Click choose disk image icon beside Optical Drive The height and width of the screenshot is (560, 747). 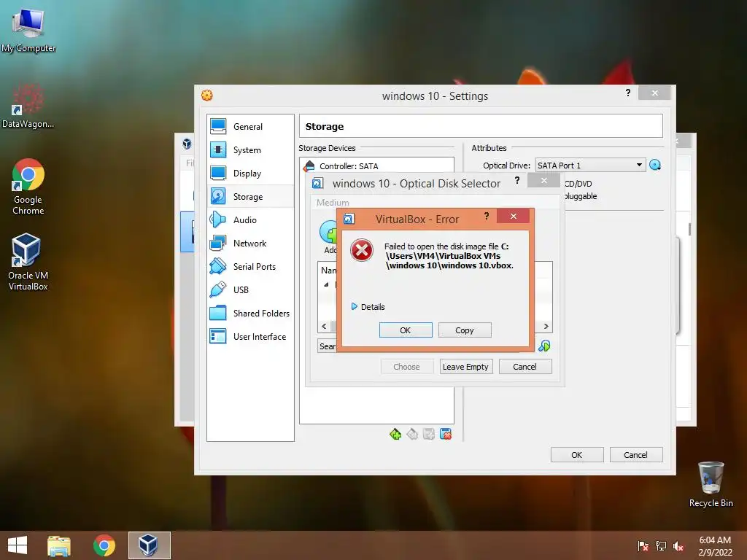(x=655, y=166)
